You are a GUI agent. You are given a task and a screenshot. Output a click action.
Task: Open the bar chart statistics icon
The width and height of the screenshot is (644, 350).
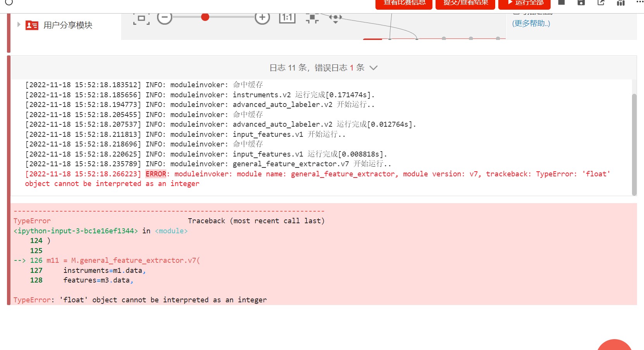[621, 3]
